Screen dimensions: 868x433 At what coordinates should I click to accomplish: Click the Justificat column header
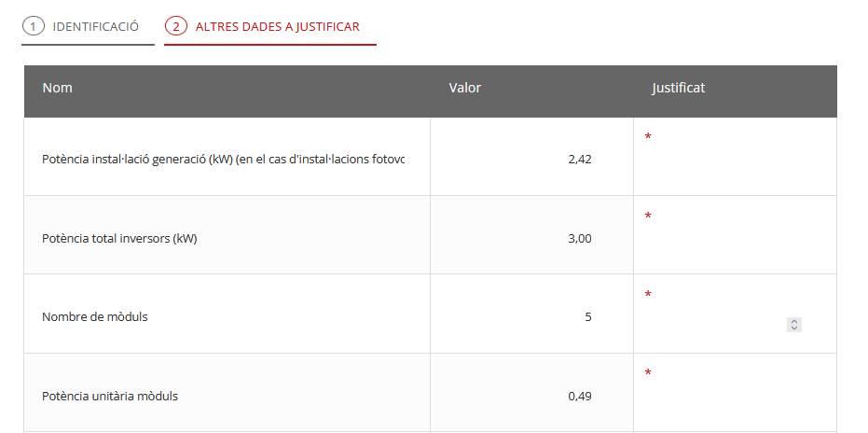tap(678, 88)
